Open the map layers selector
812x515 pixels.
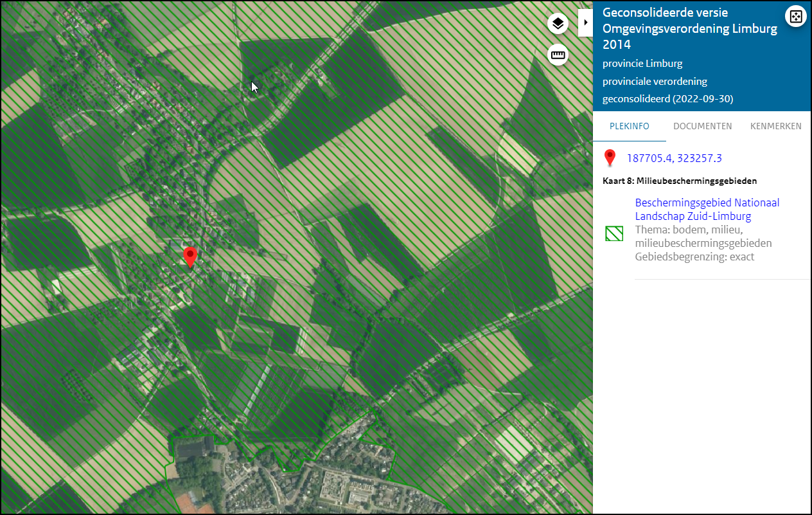[x=558, y=23]
